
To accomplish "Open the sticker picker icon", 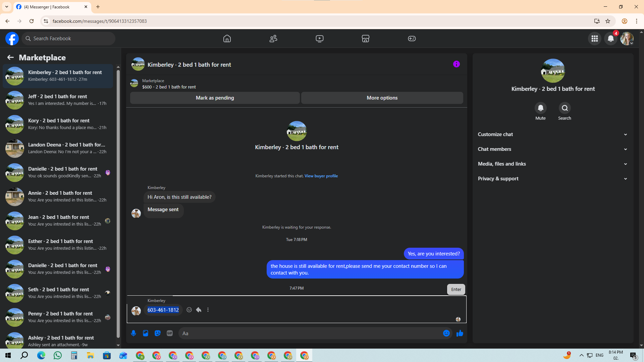I will (158, 333).
